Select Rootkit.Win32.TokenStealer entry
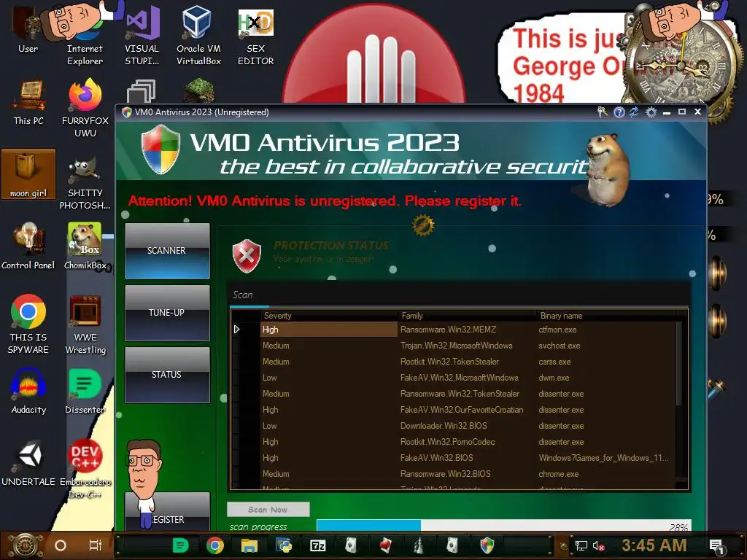747x560 pixels. click(x=449, y=362)
